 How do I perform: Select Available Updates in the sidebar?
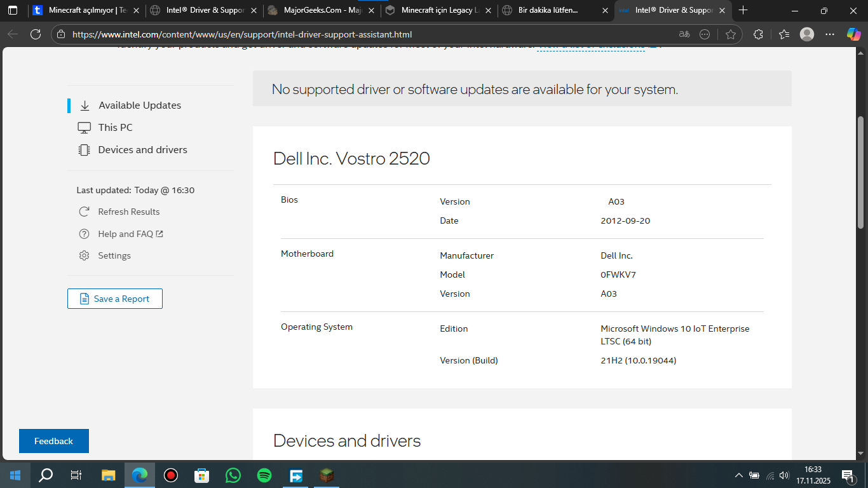(140, 105)
